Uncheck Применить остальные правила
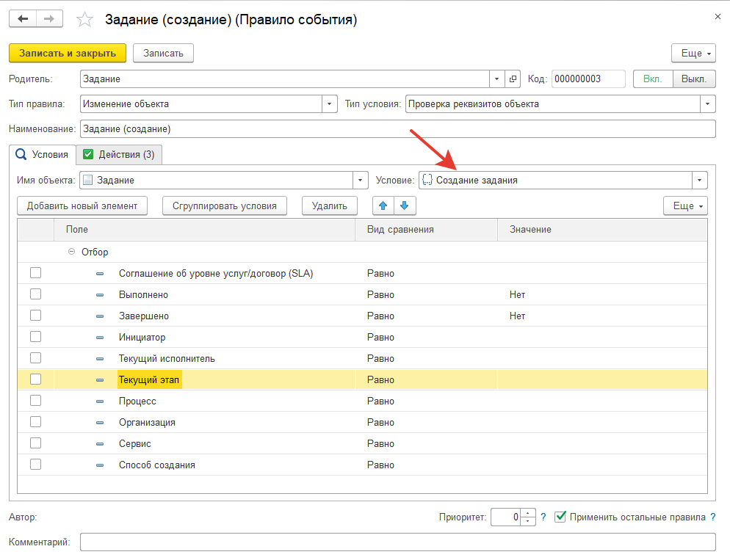The height and width of the screenshot is (560, 730). (x=560, y=517)
